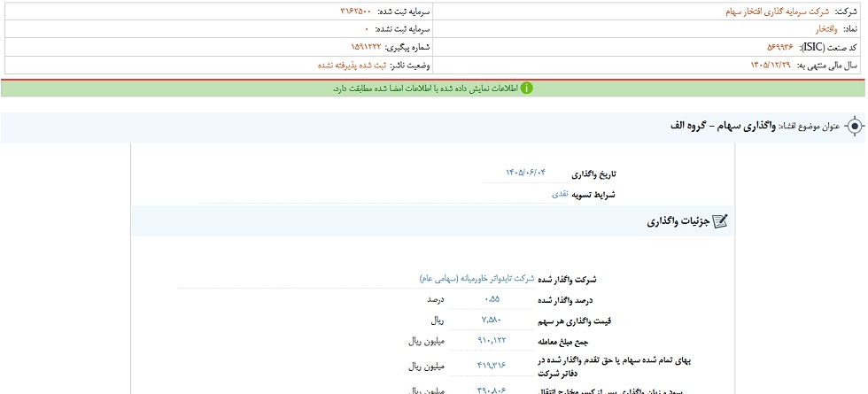Select fiscal year end date ۱۴۰۵/۱۲/۲۹

[x=771, y=66]
